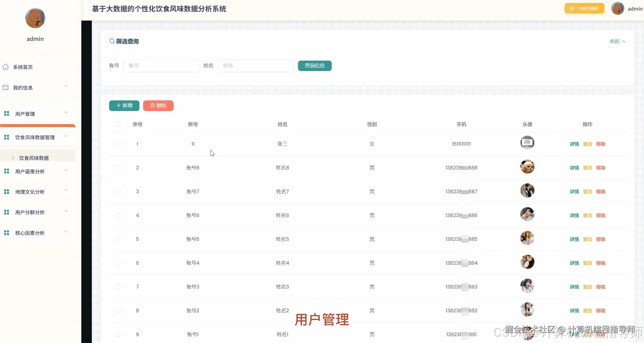Expand the 地理文化分析 chevron

(66, 190)
